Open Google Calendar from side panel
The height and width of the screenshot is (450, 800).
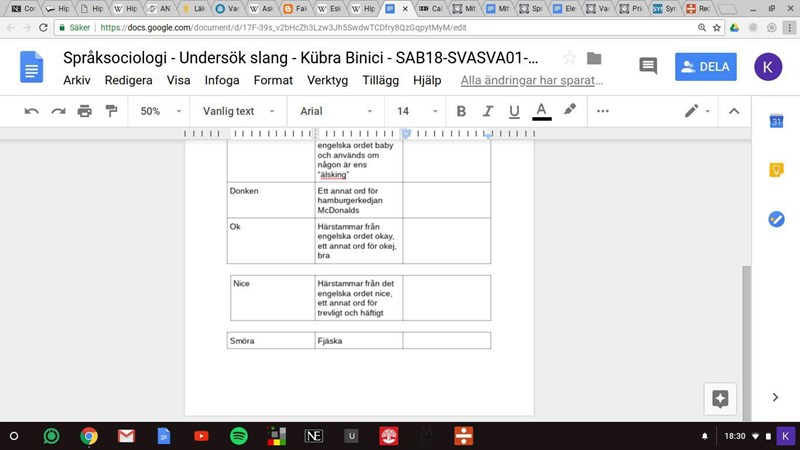click(775, 122)
